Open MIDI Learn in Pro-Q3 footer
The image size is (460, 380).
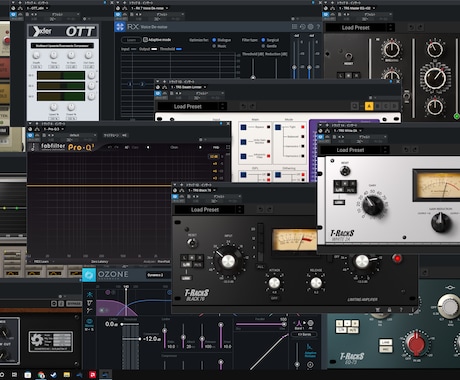[x=42, y=262]
